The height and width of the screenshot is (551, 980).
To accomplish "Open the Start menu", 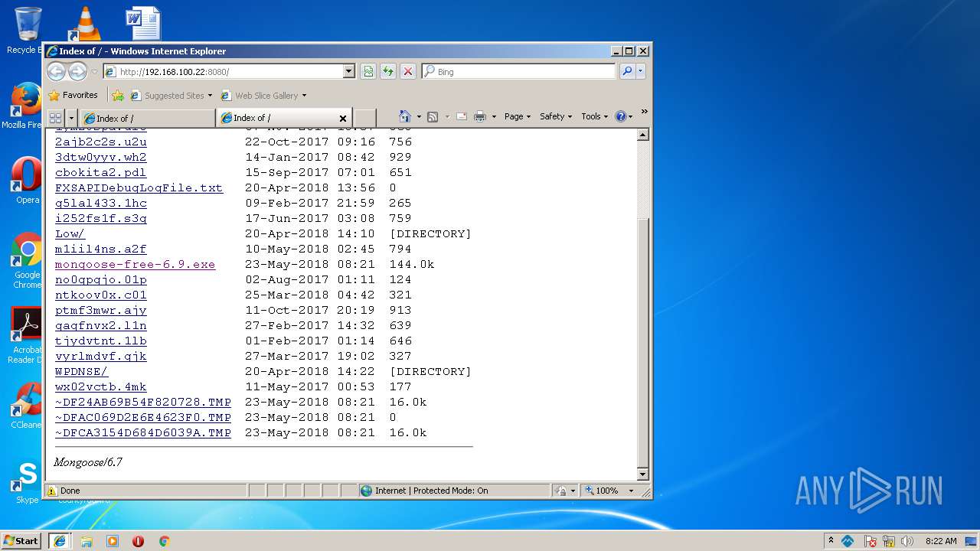I will click(x=21, y=540).
